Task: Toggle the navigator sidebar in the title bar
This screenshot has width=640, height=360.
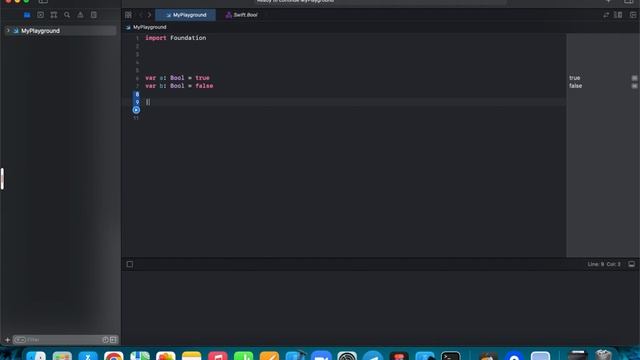Action: point(43,2)
